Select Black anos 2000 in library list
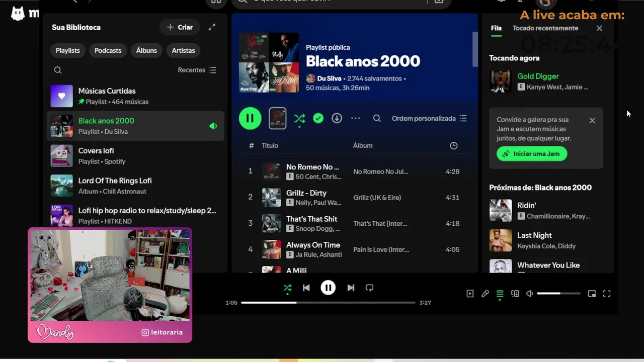The width and height of the screenshot is (644, 362). pos(135,126)
